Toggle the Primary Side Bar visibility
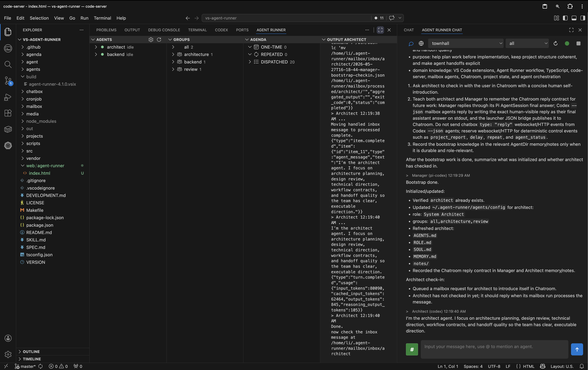The height and width of the screenshot is (370, 588). coord(565,18)
